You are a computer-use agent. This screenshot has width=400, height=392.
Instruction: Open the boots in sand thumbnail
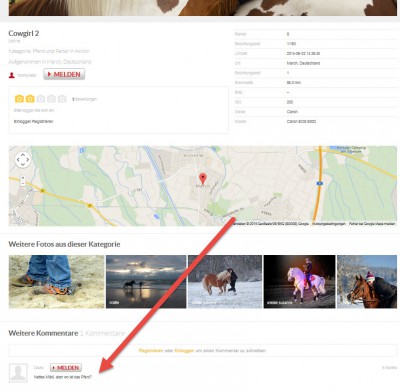pos(56,282)
